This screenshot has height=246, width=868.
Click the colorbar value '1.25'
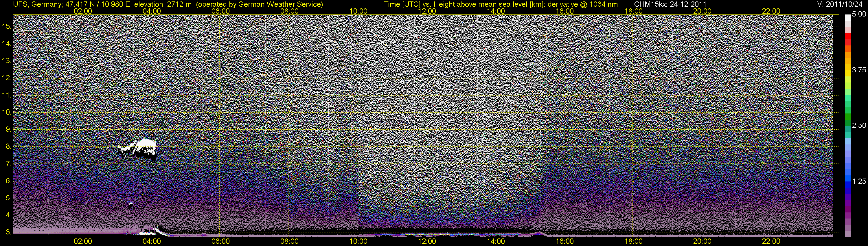(x=859, y=181)
